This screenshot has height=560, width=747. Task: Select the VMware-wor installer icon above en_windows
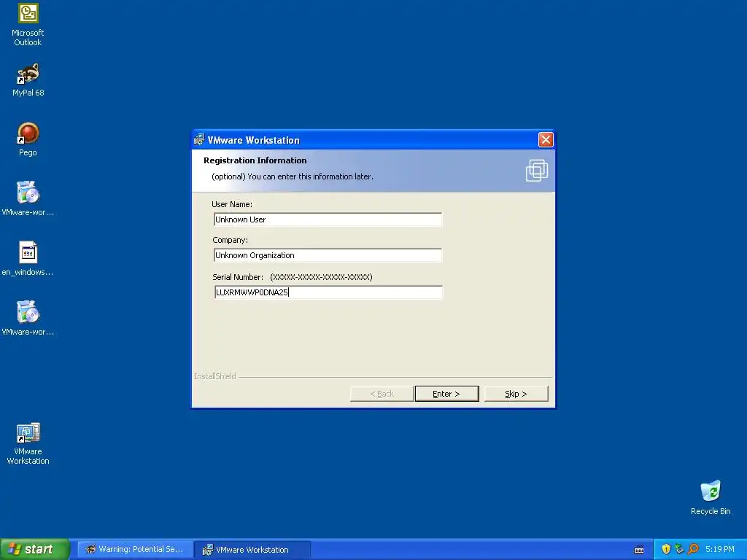(x=28, y=199)
